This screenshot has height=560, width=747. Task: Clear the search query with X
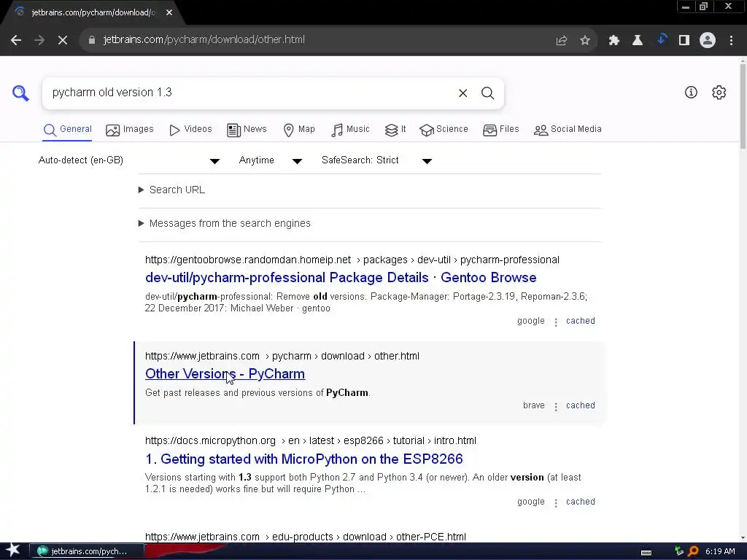(x=462, y=93)
